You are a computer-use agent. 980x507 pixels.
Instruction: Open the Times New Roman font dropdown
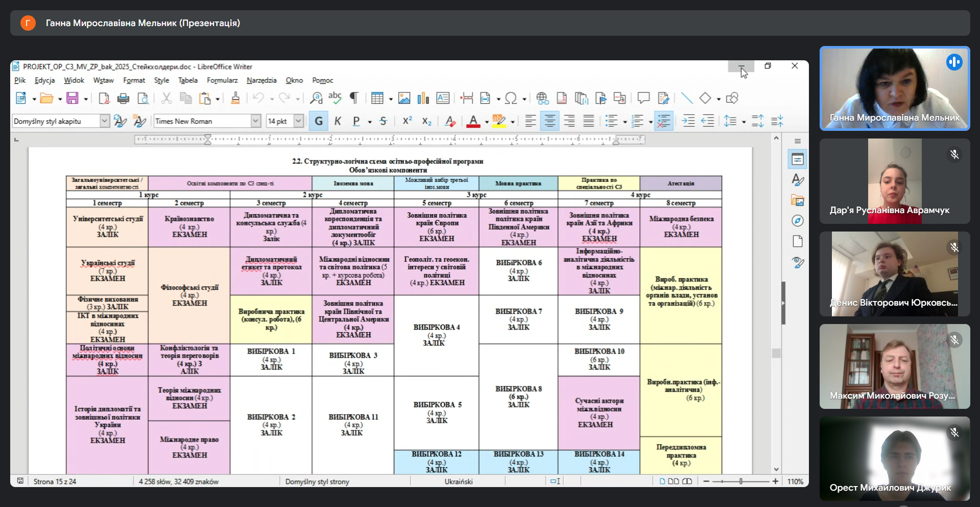click(255, 121)
